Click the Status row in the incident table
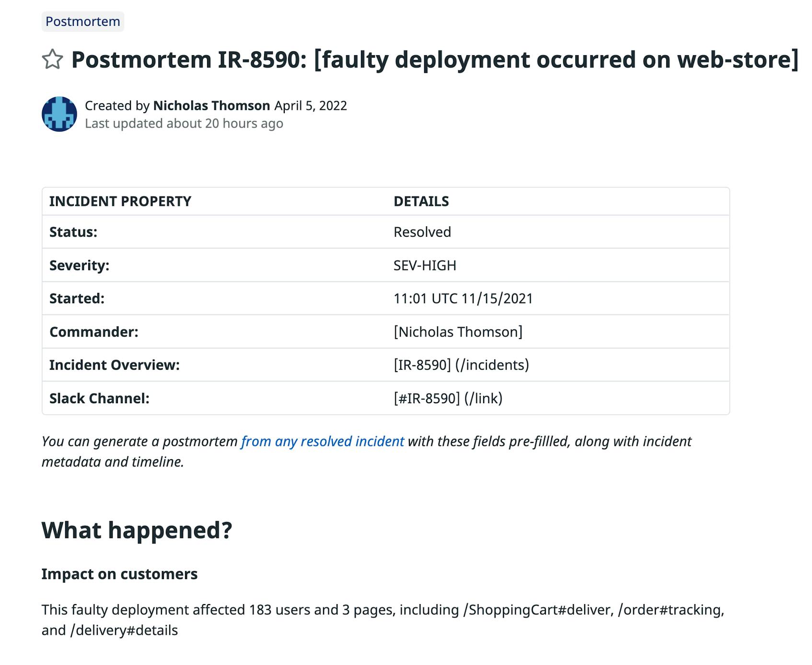Viewport: 812px width, 665px height. (x=73, y=232)
